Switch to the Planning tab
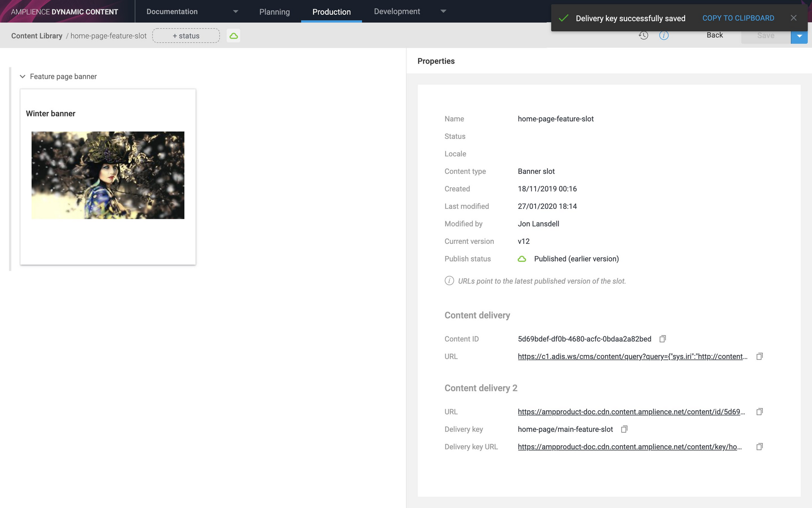The height and width of the screenshot is (508, 812). pyautogui.click(x=274, y=12)
